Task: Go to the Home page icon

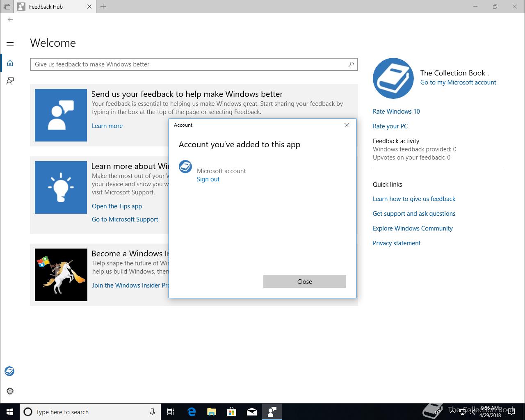Action: (10, 63)
